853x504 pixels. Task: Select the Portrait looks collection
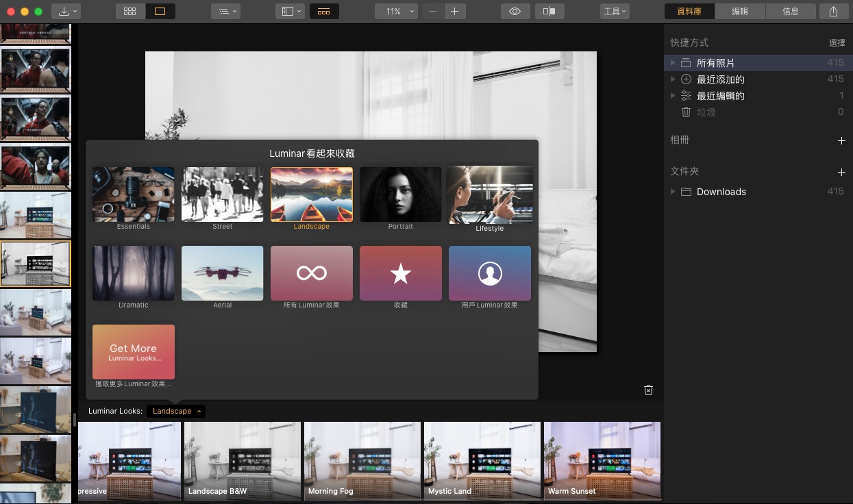[x=401, y=195]
